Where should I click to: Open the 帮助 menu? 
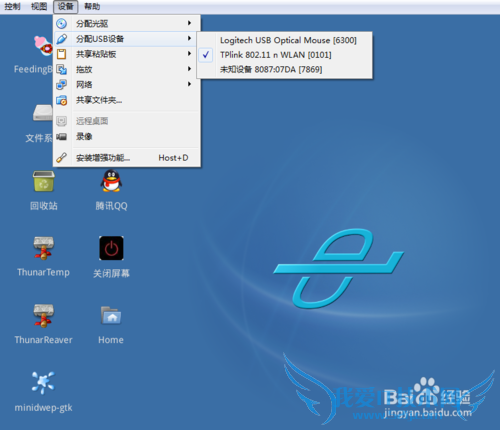(x=92, y=6)
